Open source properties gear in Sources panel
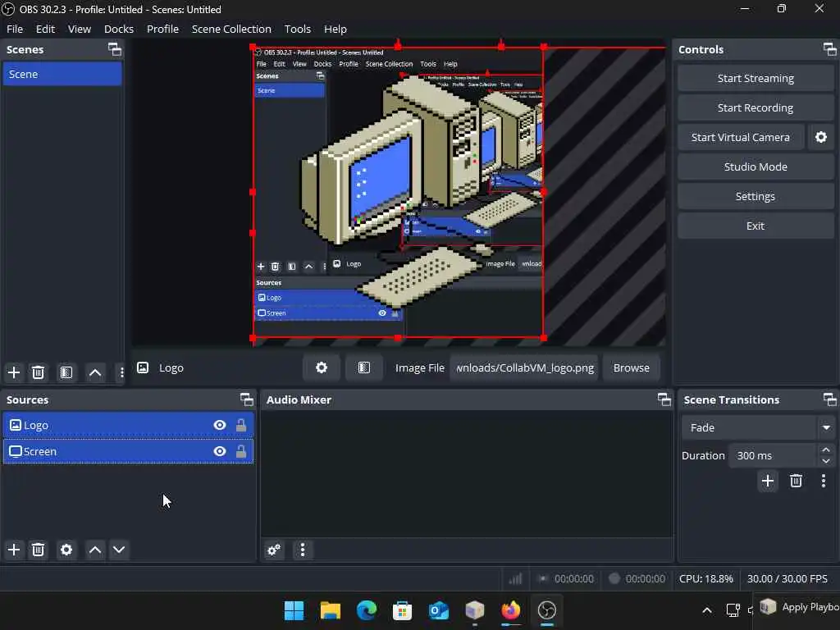 (66, 550)
